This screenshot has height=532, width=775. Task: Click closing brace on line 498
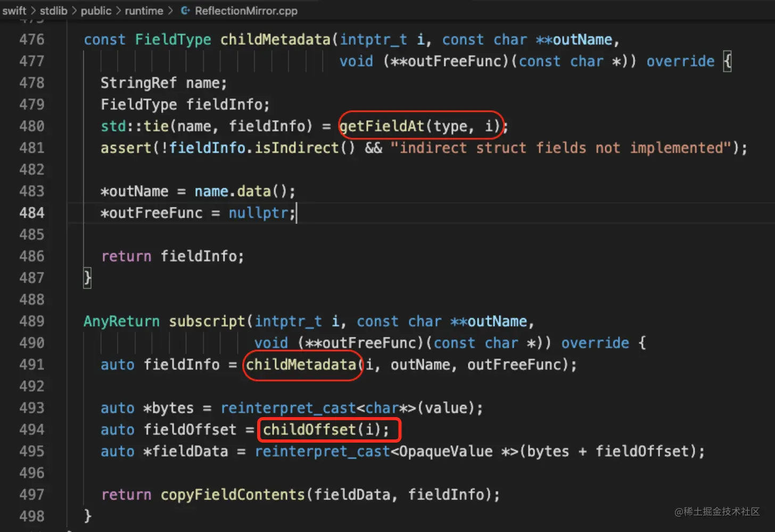[87, 516]
